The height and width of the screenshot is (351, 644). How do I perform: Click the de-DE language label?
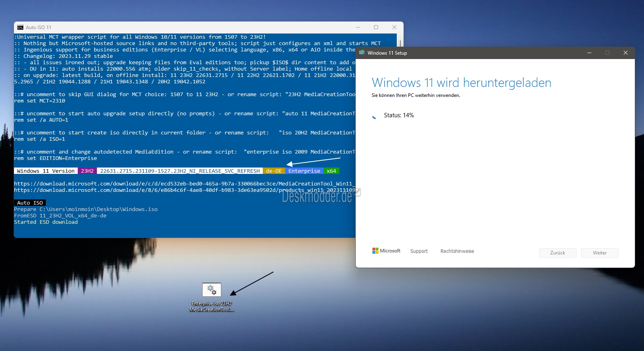(274, 171)
